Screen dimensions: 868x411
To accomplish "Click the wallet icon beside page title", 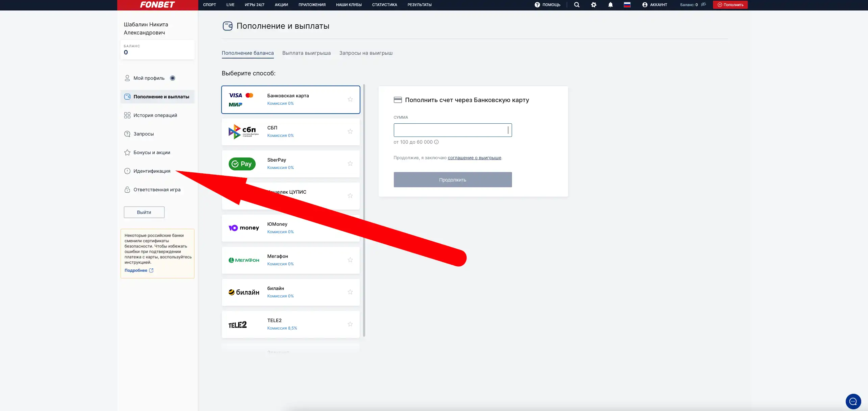I will (228, 26).
